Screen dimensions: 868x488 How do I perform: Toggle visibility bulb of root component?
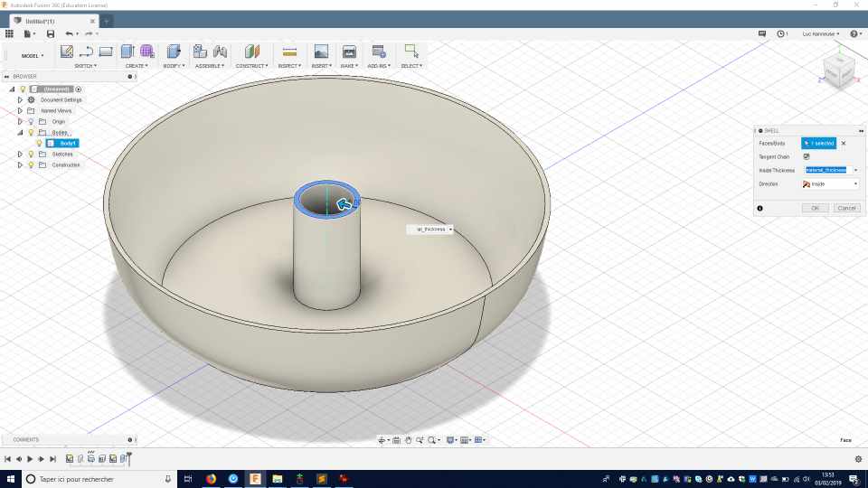pyautogui.click(x=23, y=89)
